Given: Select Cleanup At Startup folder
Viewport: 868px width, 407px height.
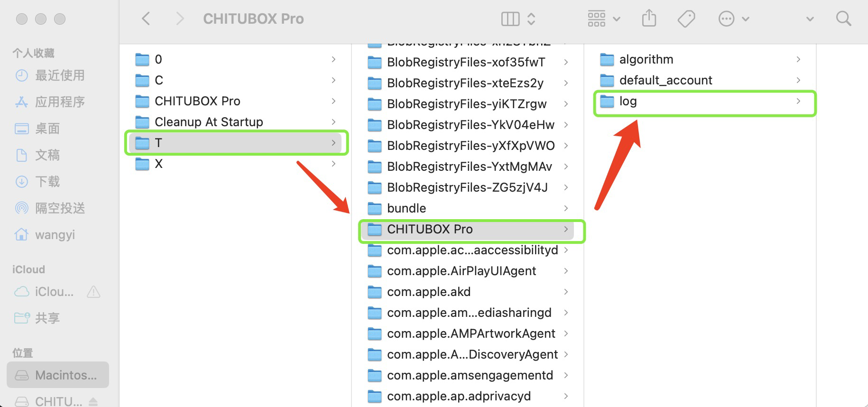Looking at the screenshot, I should 236,122.
